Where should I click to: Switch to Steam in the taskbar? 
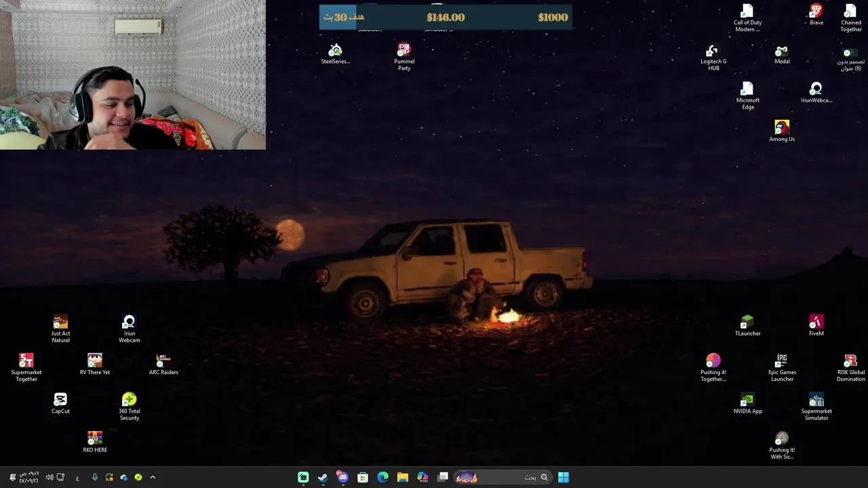(323, 477)
